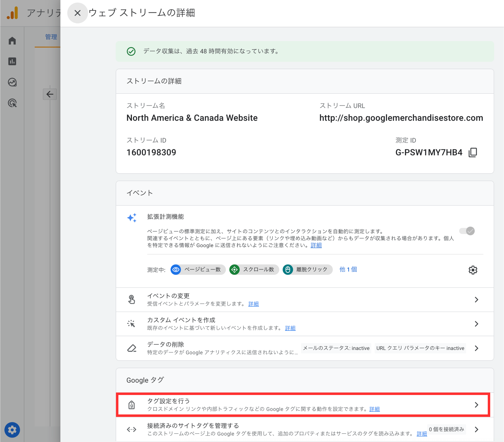Click the ストリームの詳細 section heading
Screen dimensions: 504x442
coord(154,81)
